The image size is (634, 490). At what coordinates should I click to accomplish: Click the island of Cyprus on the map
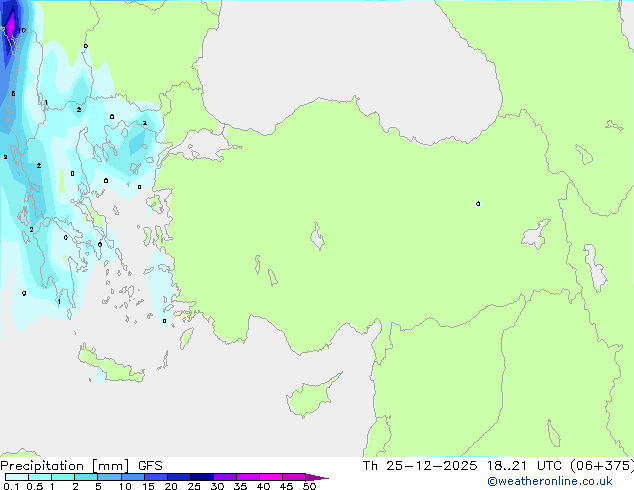(x=311, y=396)
